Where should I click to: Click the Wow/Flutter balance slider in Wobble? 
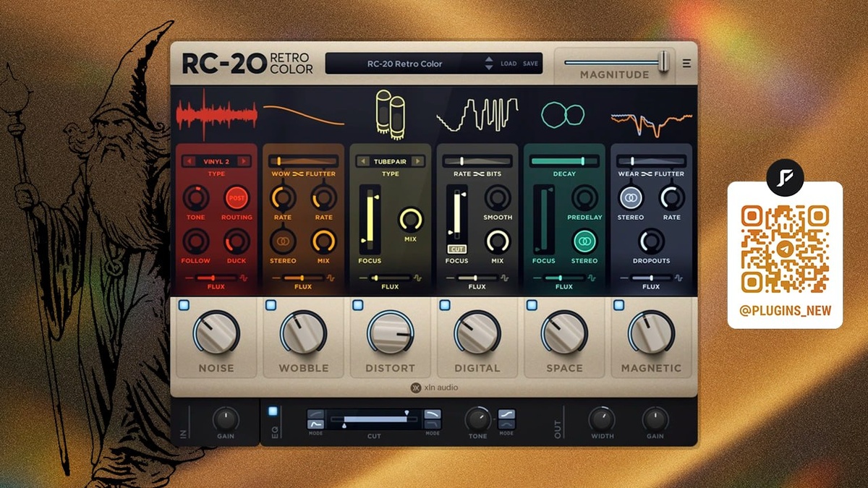303,160
